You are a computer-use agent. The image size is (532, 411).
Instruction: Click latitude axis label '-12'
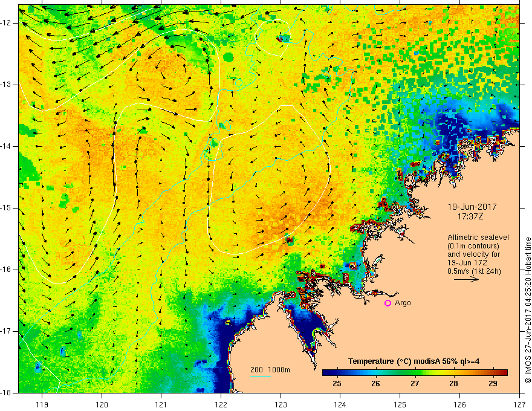(7, 23)
